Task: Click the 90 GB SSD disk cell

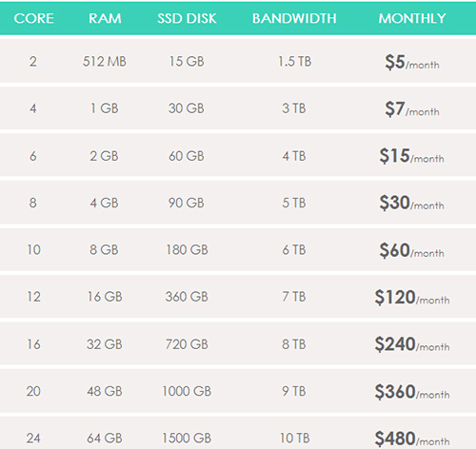Action: point(187,203)
